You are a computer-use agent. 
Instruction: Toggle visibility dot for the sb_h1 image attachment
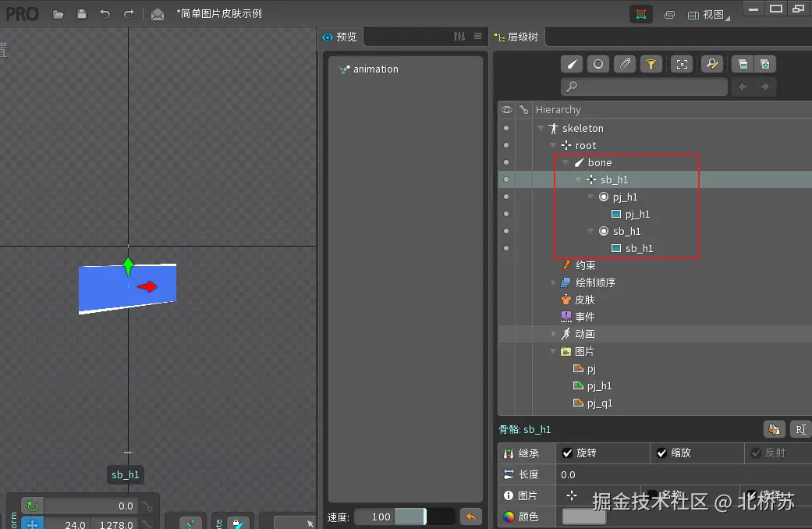(x=506, y=248)
